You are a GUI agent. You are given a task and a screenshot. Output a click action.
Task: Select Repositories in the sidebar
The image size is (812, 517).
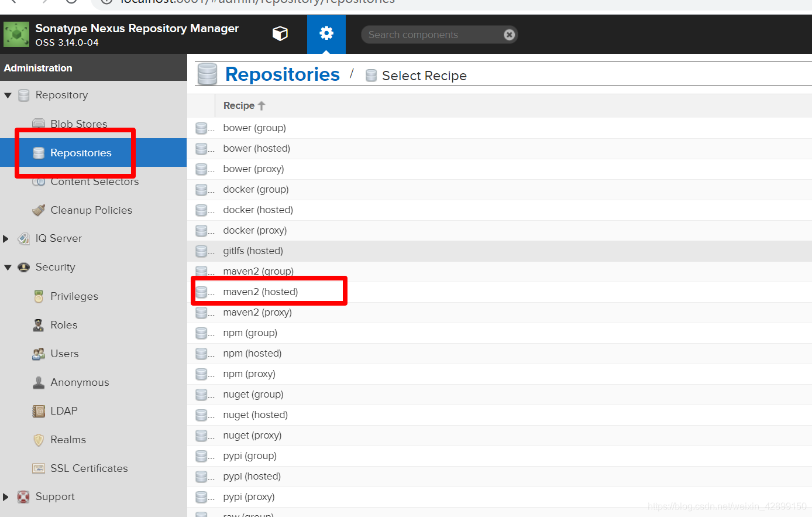coord(94,153)
